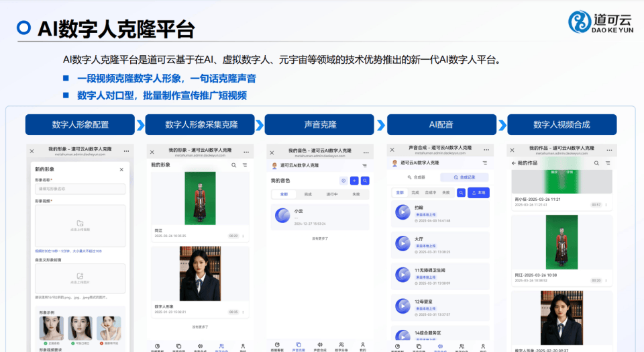644x352 pixels.
Task: Click the back arrow beside 我的作品
Action: coord(514,163)
